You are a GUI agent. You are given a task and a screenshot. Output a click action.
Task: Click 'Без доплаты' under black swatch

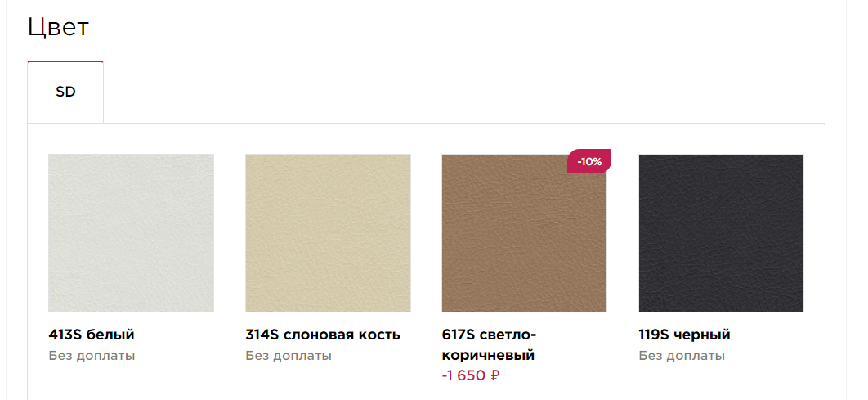pos(682,356)
